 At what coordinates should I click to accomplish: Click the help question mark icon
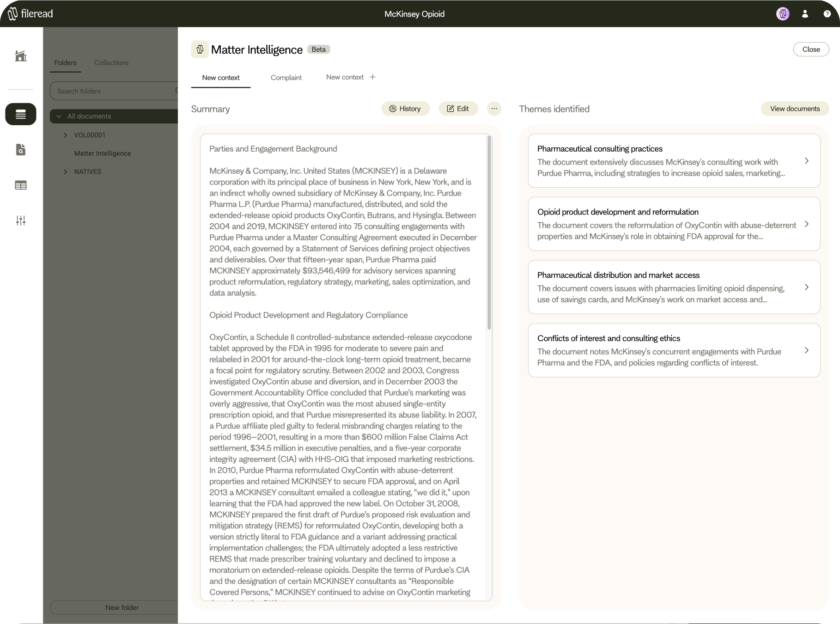(827, 14)
